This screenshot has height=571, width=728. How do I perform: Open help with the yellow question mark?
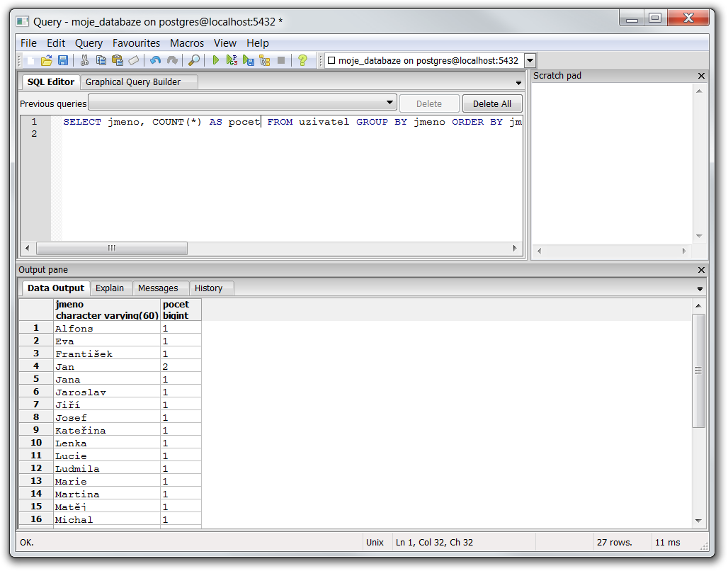tap(302, 61)
